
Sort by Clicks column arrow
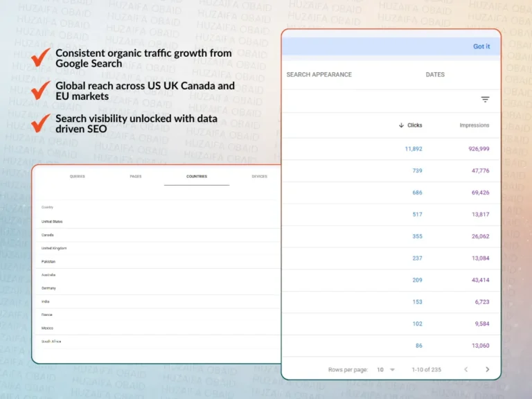click(x=402, y=125)
